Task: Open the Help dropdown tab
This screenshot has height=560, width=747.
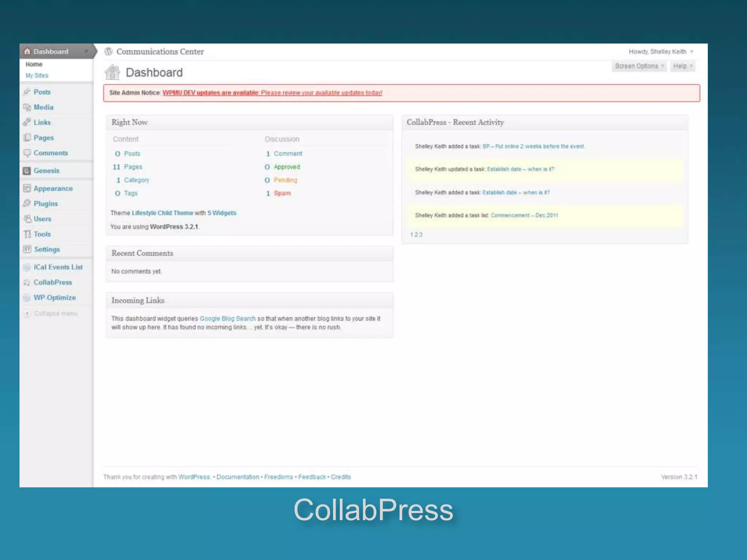Action: [682, 66]
